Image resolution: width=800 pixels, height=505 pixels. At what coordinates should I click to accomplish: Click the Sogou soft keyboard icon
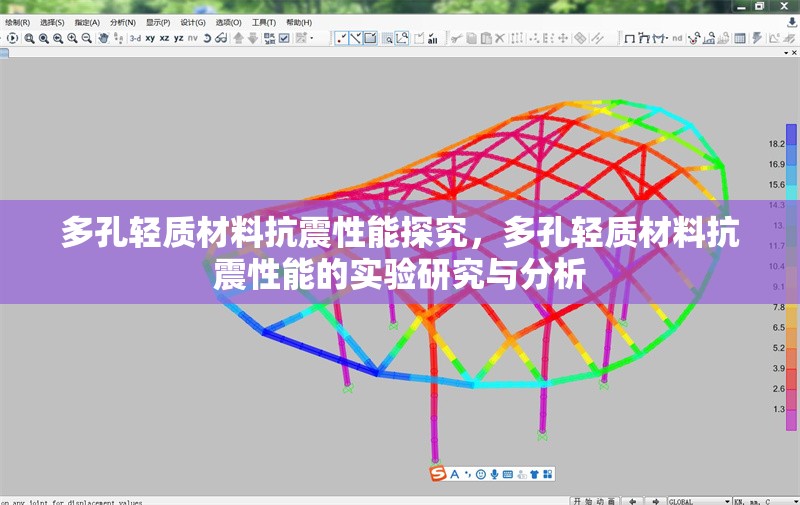point(508,474)
